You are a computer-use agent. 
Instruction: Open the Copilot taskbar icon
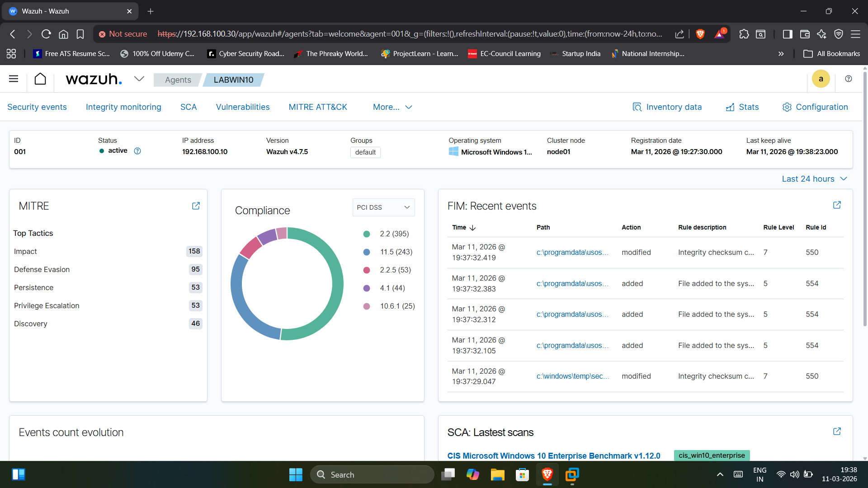coord(473,474)
